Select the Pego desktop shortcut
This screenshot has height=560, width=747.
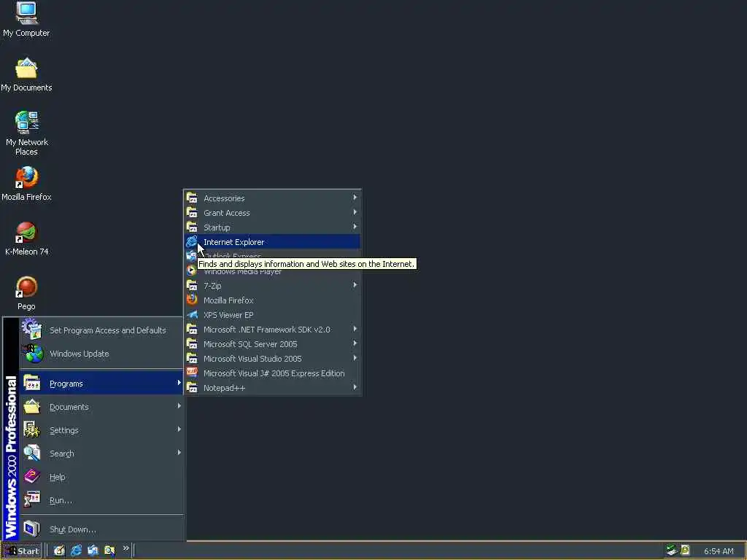click(x=27, y=293)
